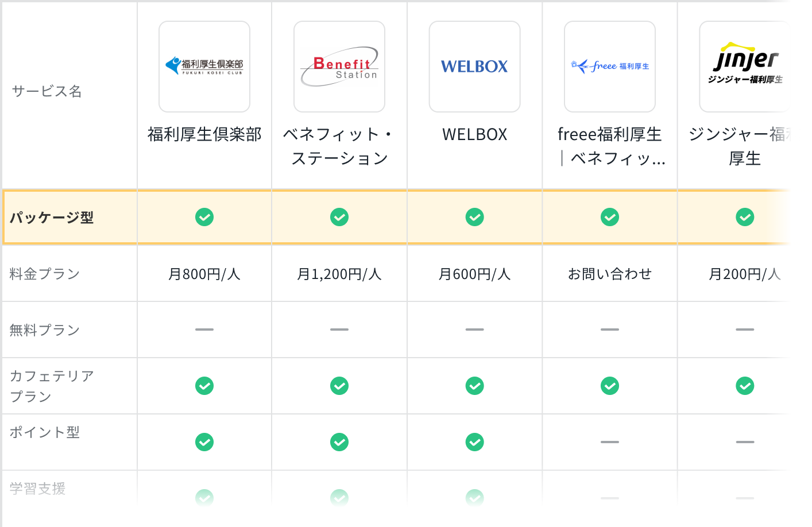Open the jinjer ジンジャー福利厚生 logo
Viewport: 812px width, 527px height.
[744, 67]
